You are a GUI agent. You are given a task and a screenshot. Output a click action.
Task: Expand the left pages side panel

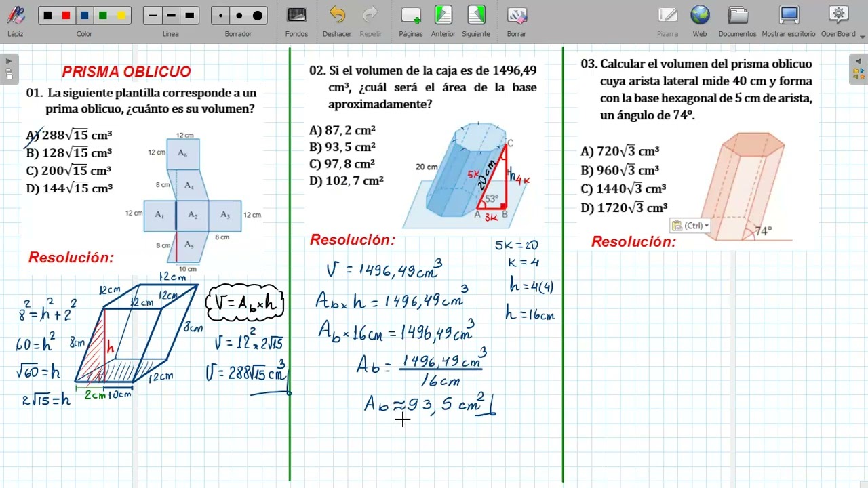pyautogui.click(x=9, y=68)
